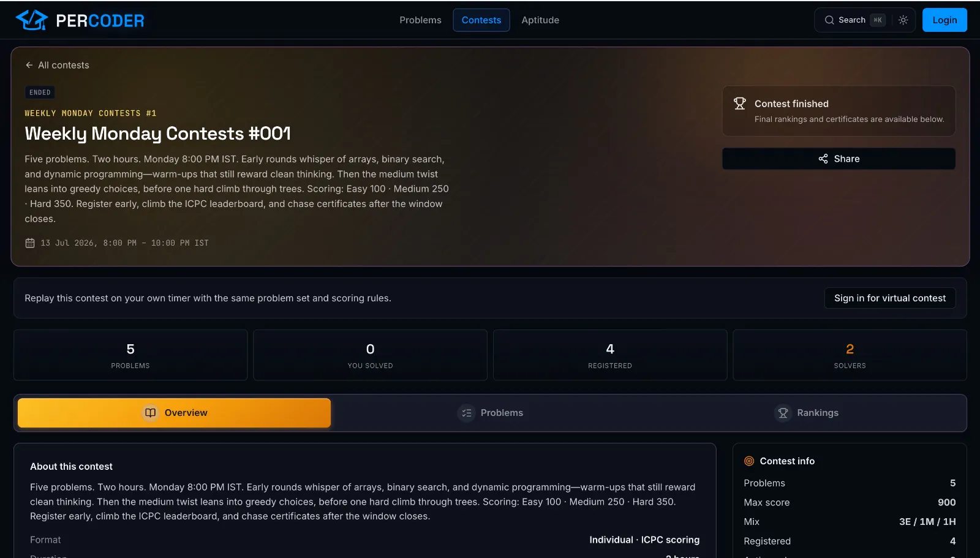The width and height of the screenshot is (980, 558).
Task: Click the PERCODER brand name
Action: [100, 21]
